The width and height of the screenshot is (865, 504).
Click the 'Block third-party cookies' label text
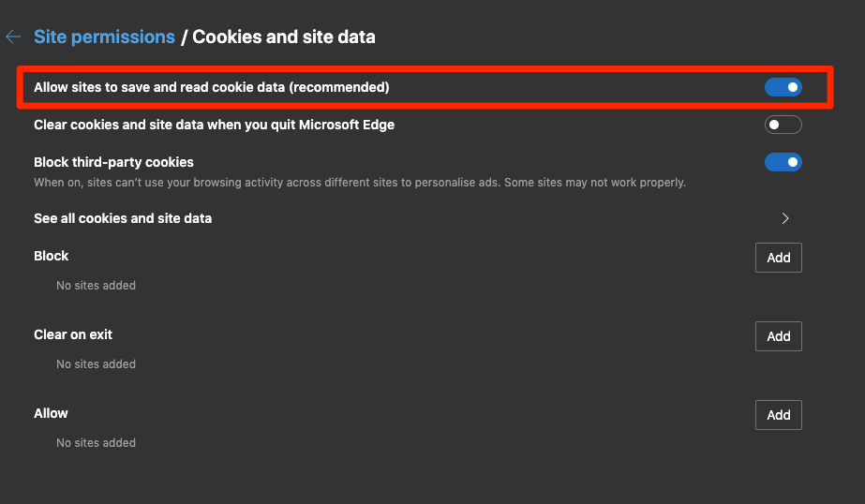[113, 162]
